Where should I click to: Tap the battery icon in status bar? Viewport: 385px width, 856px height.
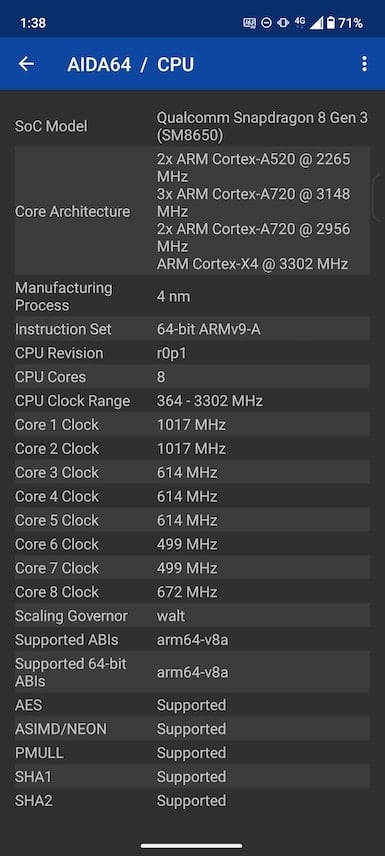(330, 23)
